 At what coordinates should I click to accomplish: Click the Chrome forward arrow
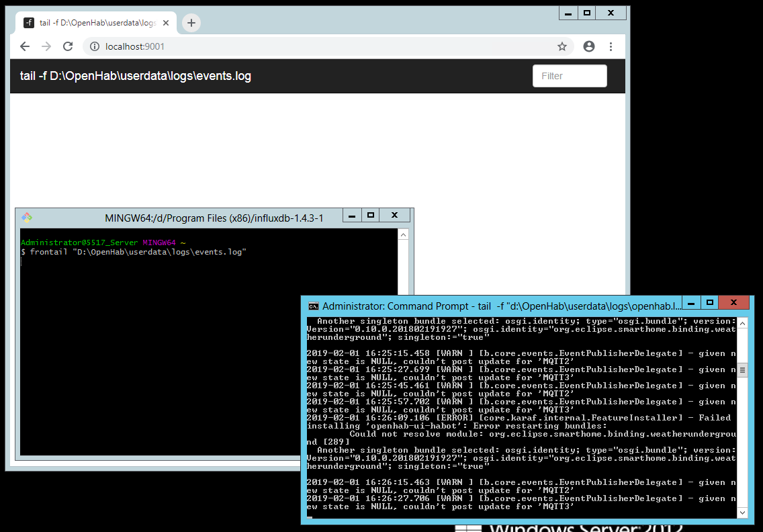tap(46, 46)
